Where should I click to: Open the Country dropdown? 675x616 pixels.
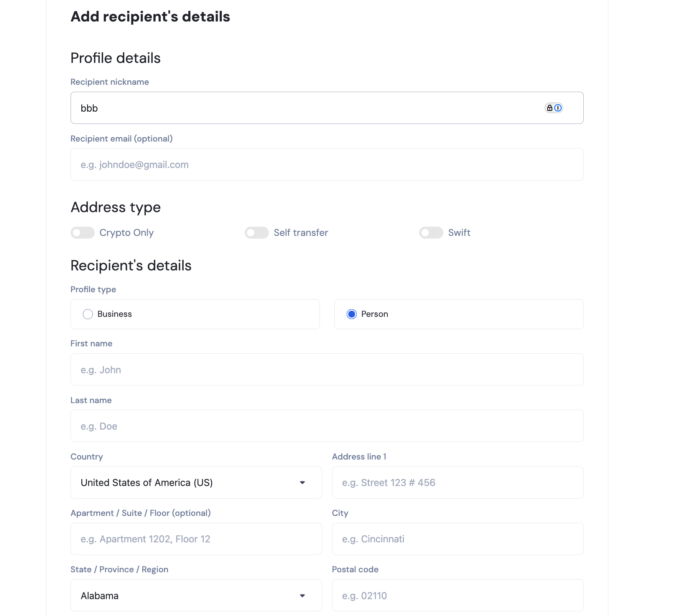196,483
